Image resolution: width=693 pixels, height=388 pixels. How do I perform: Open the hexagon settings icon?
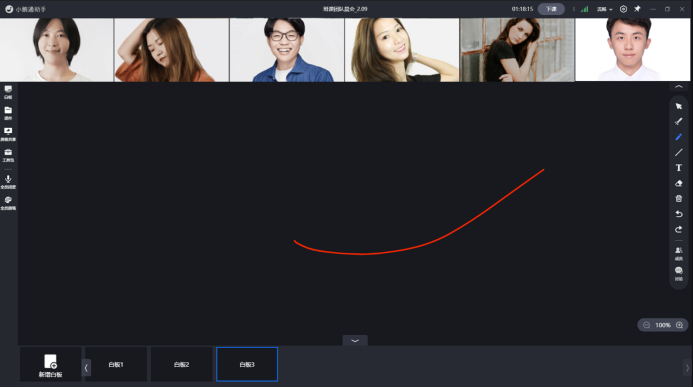coord(623,9)
